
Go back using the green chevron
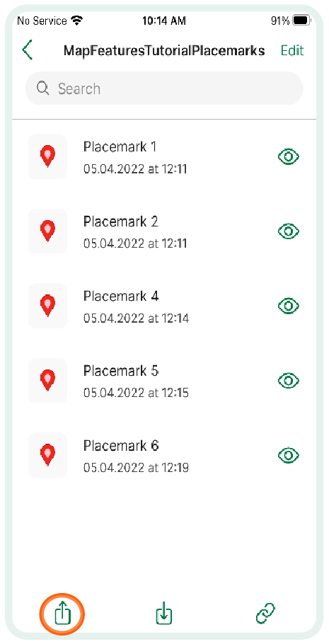pos(27,50)
